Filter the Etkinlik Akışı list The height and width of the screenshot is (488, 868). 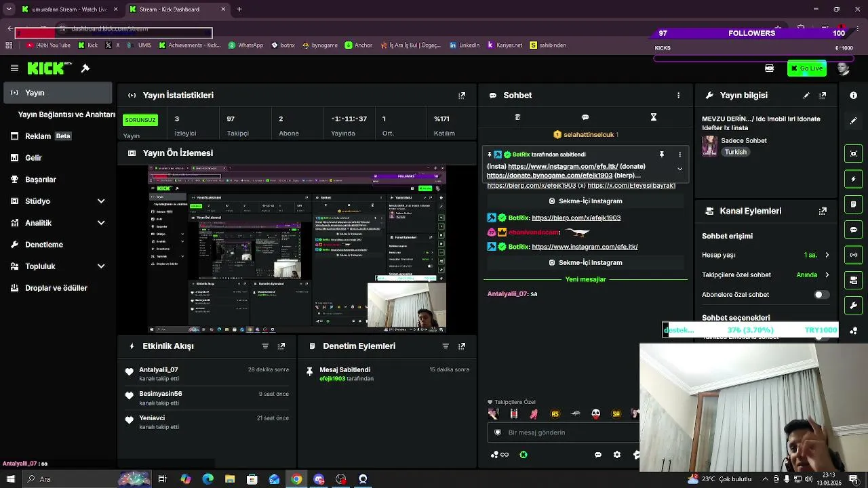click(265, 346)
